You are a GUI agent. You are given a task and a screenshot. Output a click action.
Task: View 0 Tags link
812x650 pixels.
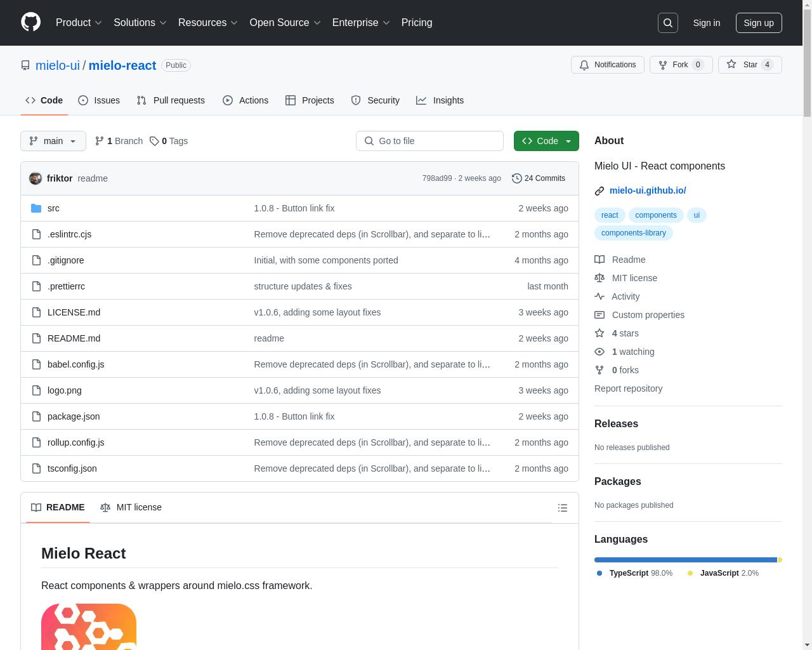169,141
